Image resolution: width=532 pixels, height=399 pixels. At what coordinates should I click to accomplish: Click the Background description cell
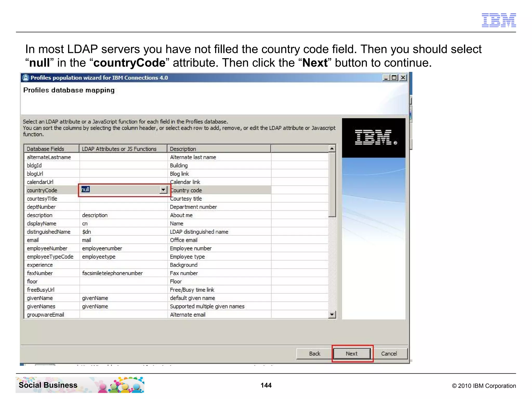point(219,265)
